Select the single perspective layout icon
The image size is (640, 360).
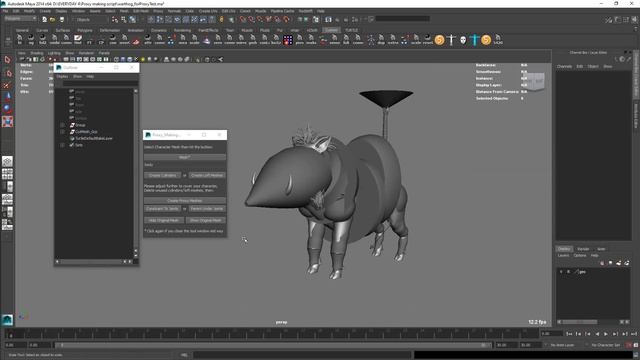(7, 161)
